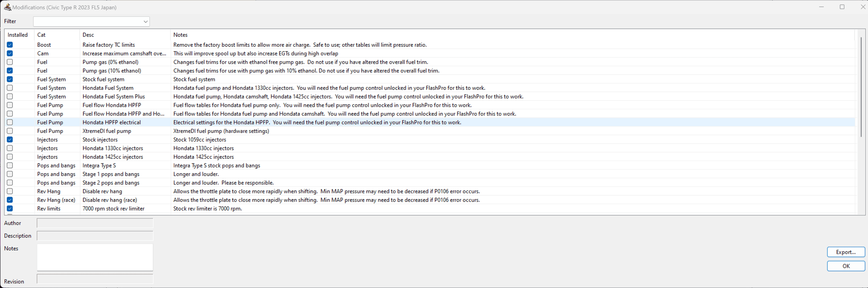
Task: Disable the Pump gas (10% ethanol) checkbox
Action: [10, 71]
